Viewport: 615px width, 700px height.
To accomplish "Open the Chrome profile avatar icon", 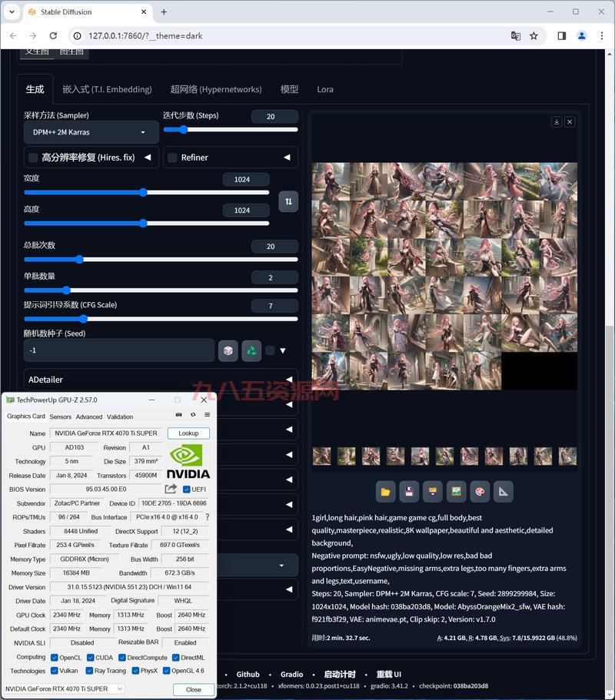I will [x=581, y=35].
